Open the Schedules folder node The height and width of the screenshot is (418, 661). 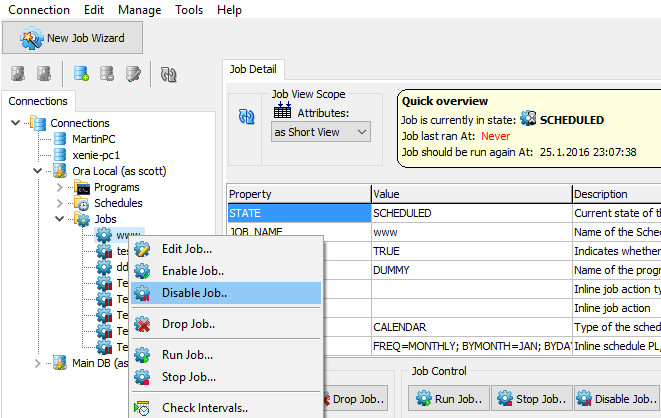coord(118,203)
